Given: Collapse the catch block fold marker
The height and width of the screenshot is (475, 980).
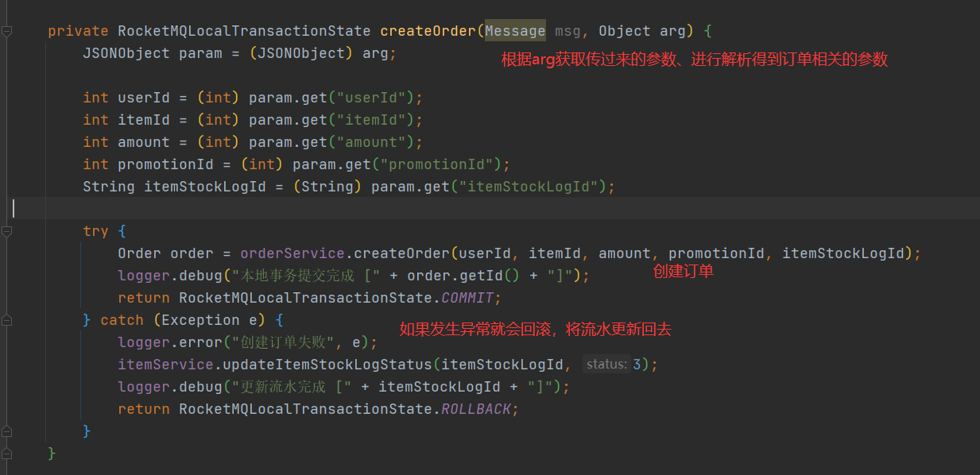Looking at the screenshot, I should coord(7,320).
